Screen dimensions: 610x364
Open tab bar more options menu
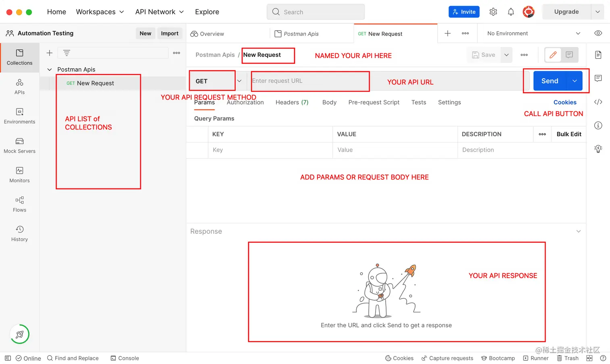pos(465,33)
